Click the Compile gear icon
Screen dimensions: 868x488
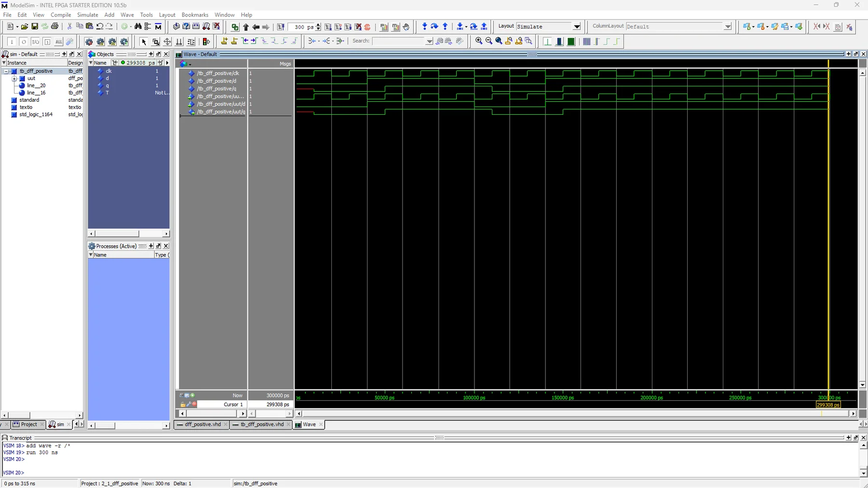(89, 41)
